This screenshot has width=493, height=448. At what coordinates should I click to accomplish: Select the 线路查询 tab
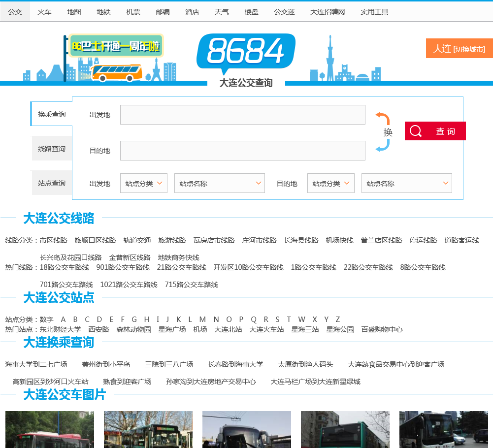pyautogui.click(x=52, y=149)
